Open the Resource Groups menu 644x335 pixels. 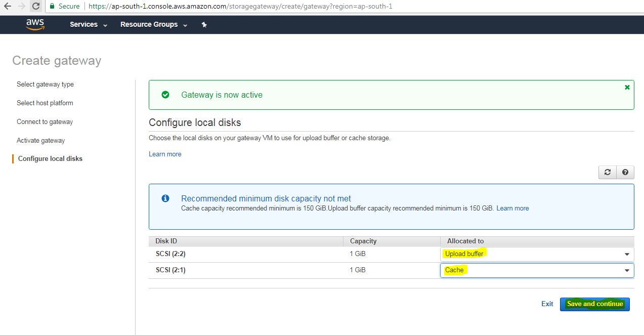click(153, 25)
